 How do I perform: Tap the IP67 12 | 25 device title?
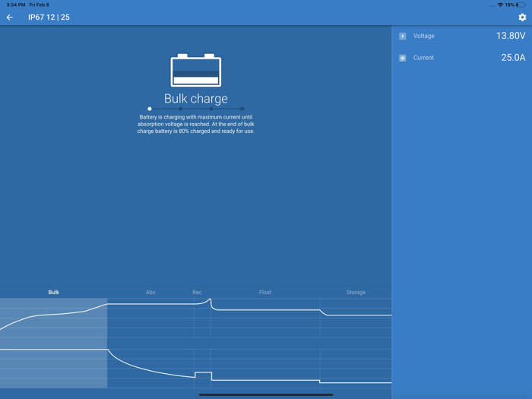pos(49,17)
